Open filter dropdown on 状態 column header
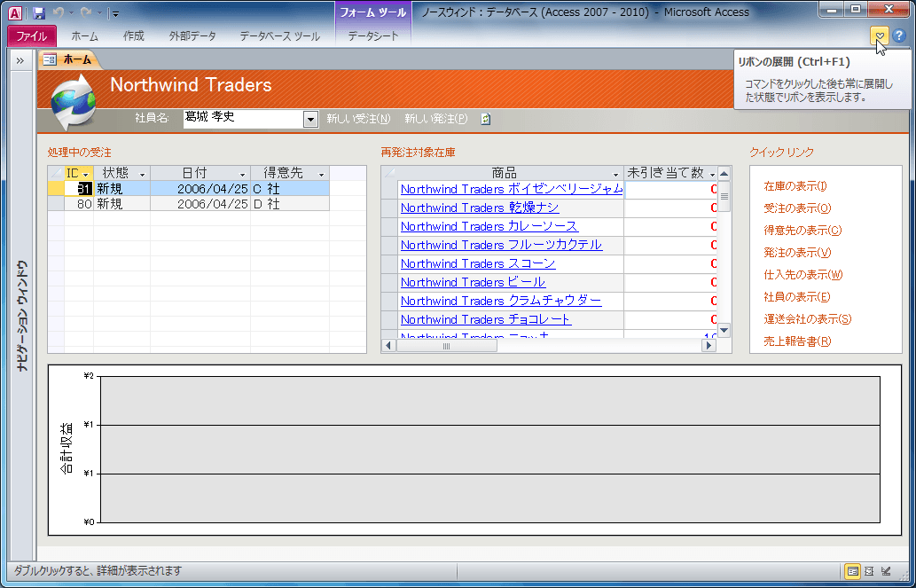The width and height of the screenshot is (916, 588). (x=142, y=174)
